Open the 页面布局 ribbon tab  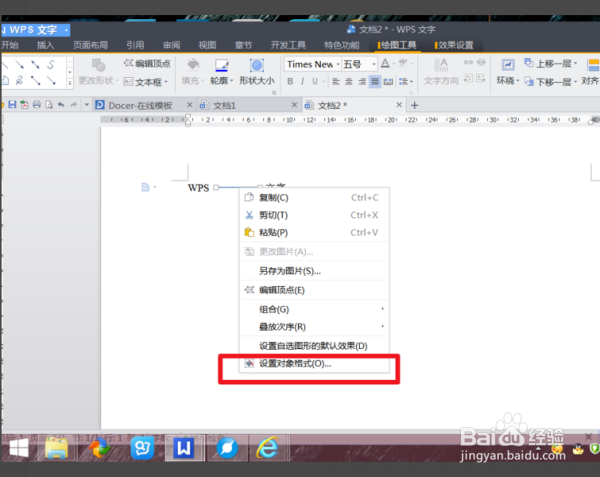90,45
